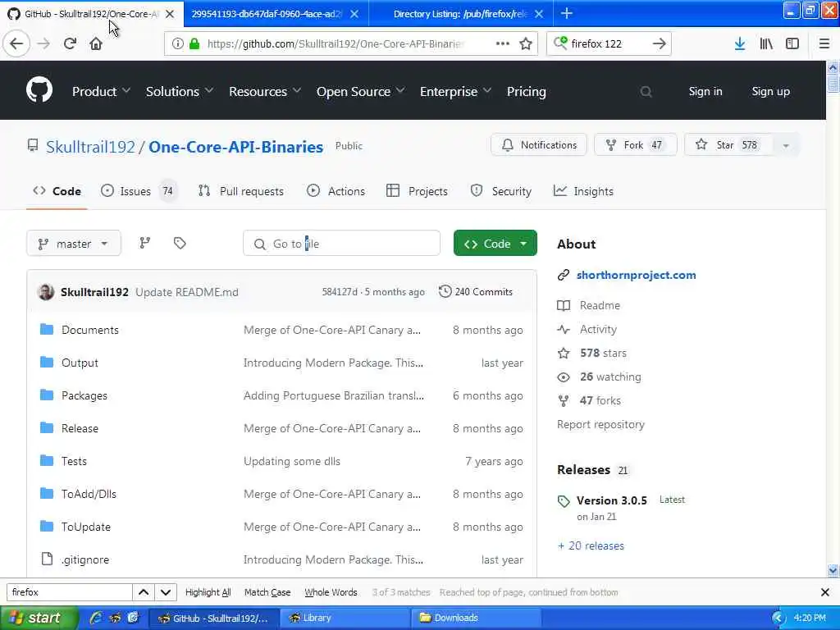Expand the Solutions menu
Screen dimensions: 840x630
point(180,92)
